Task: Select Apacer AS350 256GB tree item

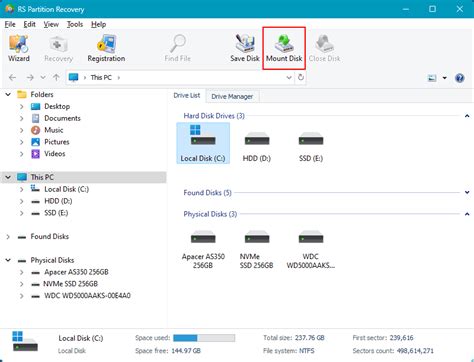Action: [76, 272]
